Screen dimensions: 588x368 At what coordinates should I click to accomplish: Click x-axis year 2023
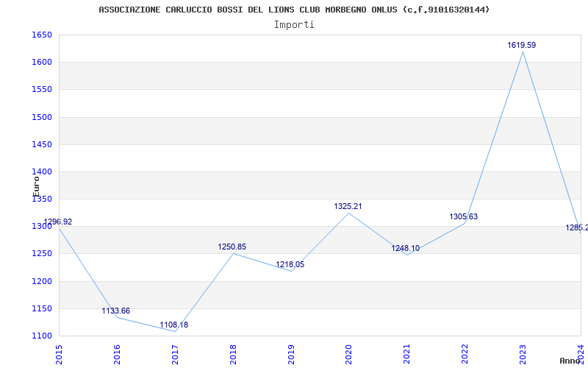pyautogui.click(x=523, y=353)
